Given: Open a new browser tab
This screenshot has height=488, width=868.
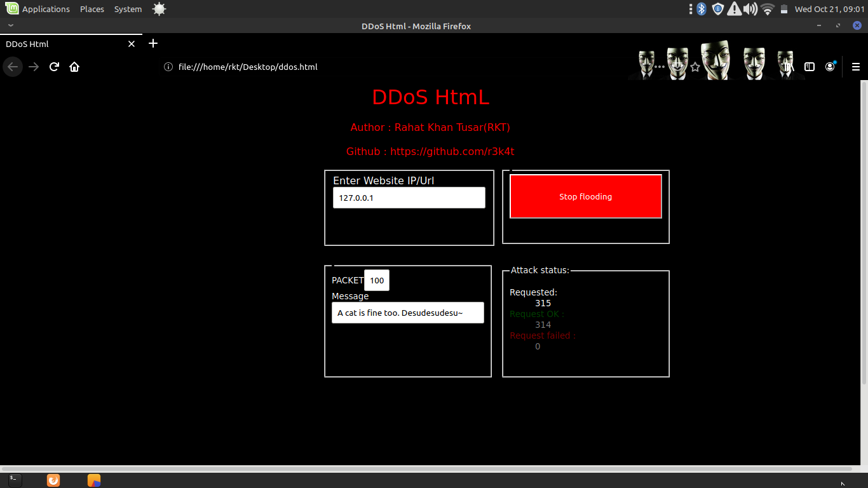Looking at the screenshot, I should (x=153, y=43).
